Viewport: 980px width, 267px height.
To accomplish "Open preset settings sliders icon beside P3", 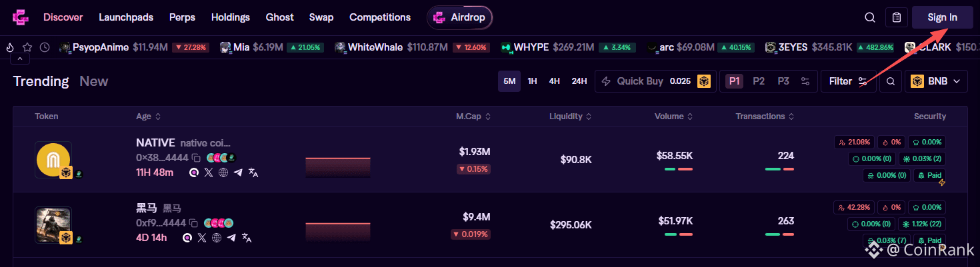I will 805,81.
